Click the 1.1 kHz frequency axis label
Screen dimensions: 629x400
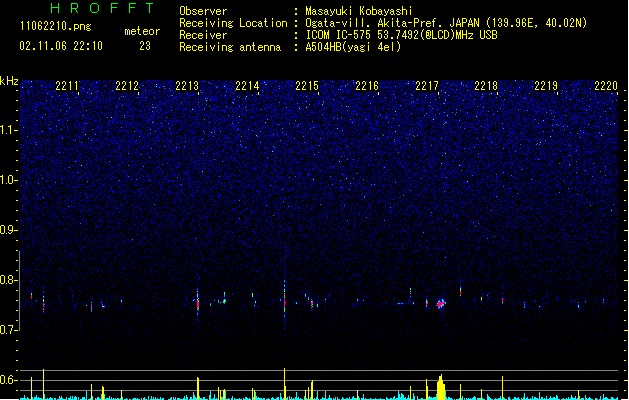click(x=8, y=130)
